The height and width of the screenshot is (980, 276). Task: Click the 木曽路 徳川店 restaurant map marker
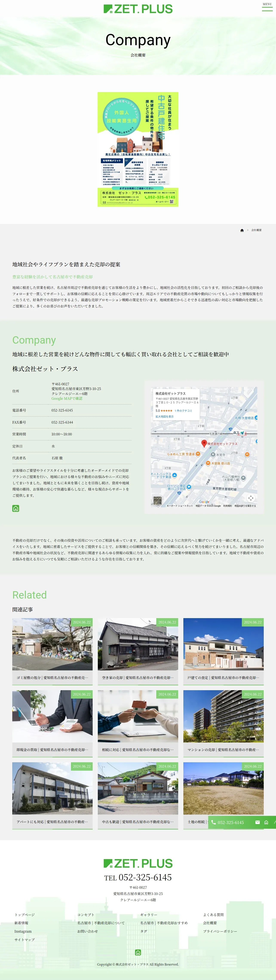(x=208, y=463)
